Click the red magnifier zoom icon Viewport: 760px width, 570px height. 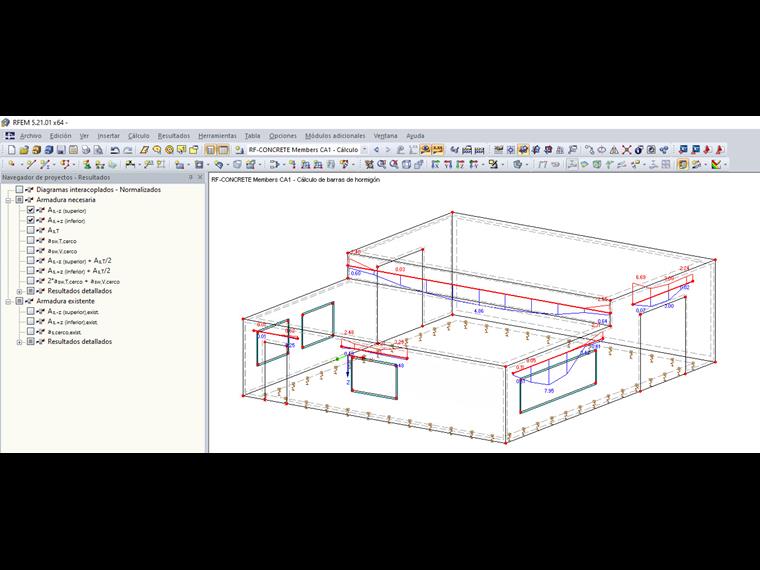pyautogui.click(x=394, y=164)
